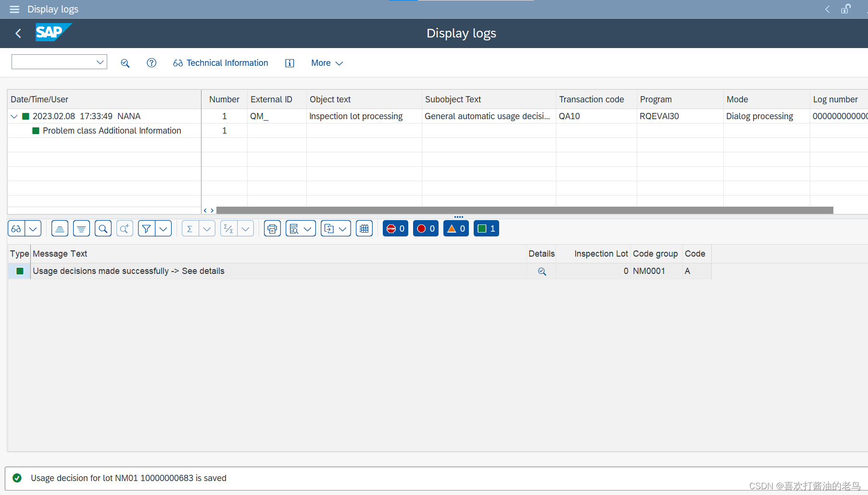Open the Find function via magnifier icon

[103, 228]
